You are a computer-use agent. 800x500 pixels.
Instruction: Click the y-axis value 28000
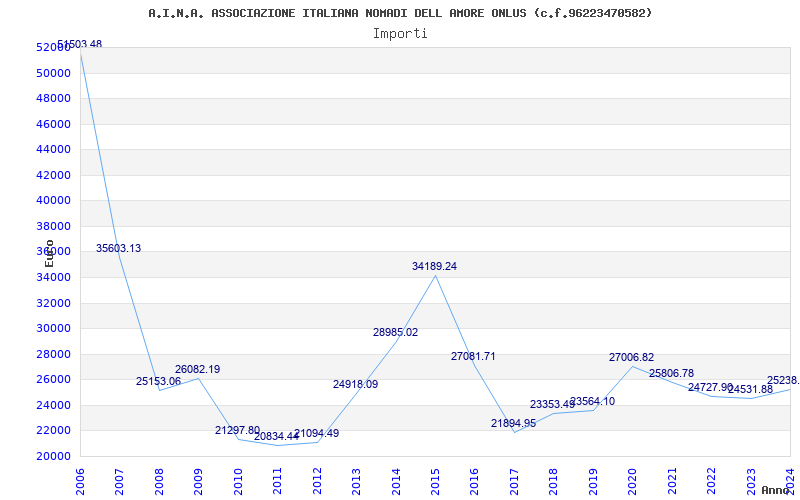pyautogui.click(x=53, y=354)
